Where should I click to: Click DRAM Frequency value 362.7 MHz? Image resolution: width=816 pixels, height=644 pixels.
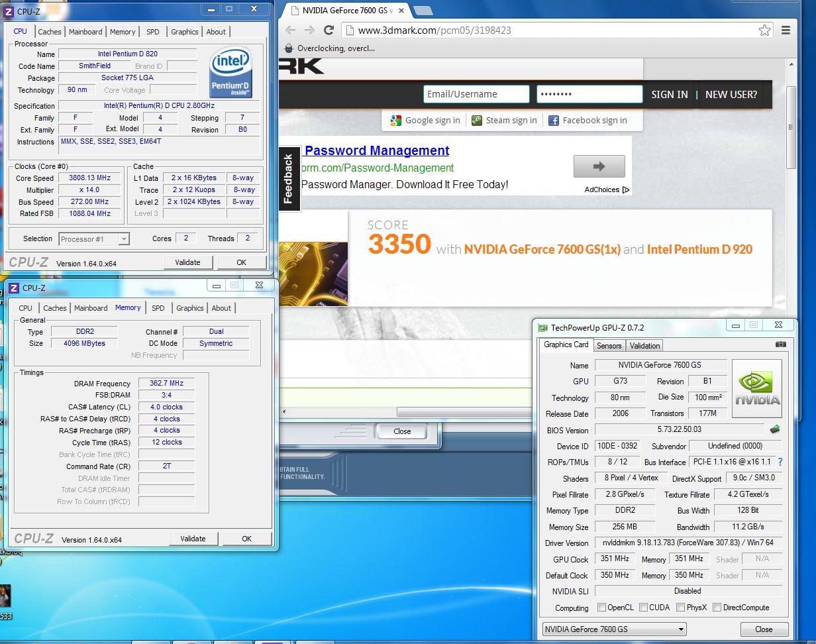point(166,383)
